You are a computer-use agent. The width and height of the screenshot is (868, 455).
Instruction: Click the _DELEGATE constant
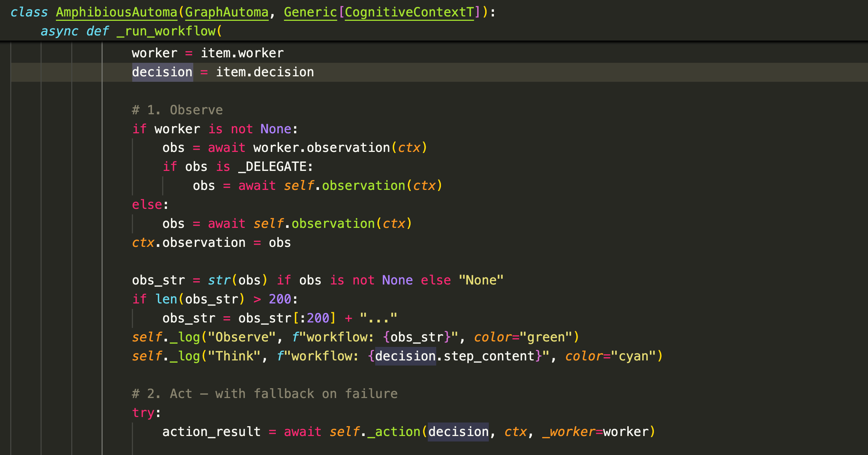(272, 167)
